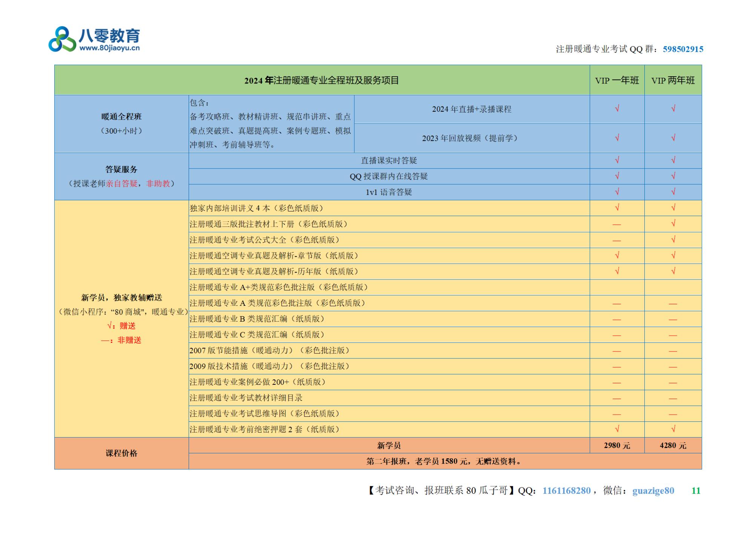Image resolution: width=756 pixels, height=535 pixels.
Task: Select the table title 2024年注册暖通专业全程班及服务项目
Action: [x=321, y=80]
